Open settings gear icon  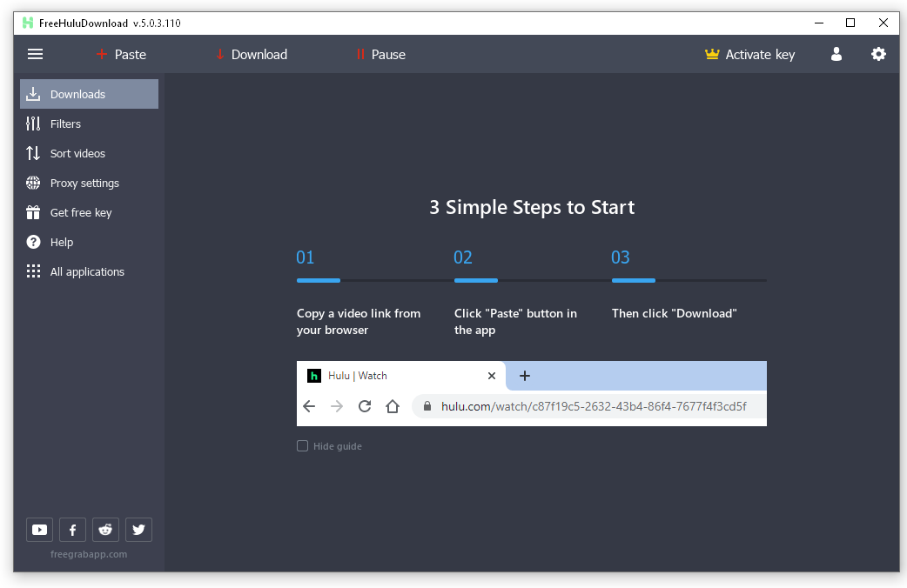(x=878, y=54)
